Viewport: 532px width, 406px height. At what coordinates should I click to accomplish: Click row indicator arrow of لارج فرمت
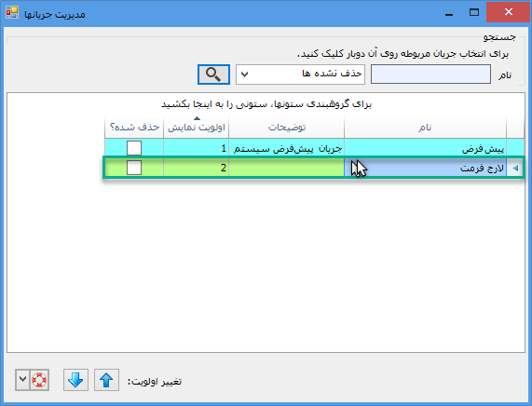point(515,168)
